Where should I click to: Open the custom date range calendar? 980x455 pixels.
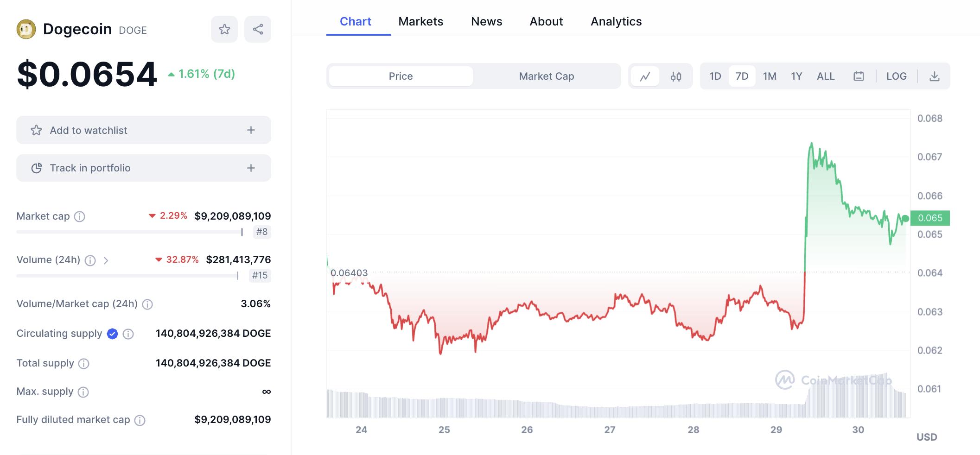coord(859,76)
